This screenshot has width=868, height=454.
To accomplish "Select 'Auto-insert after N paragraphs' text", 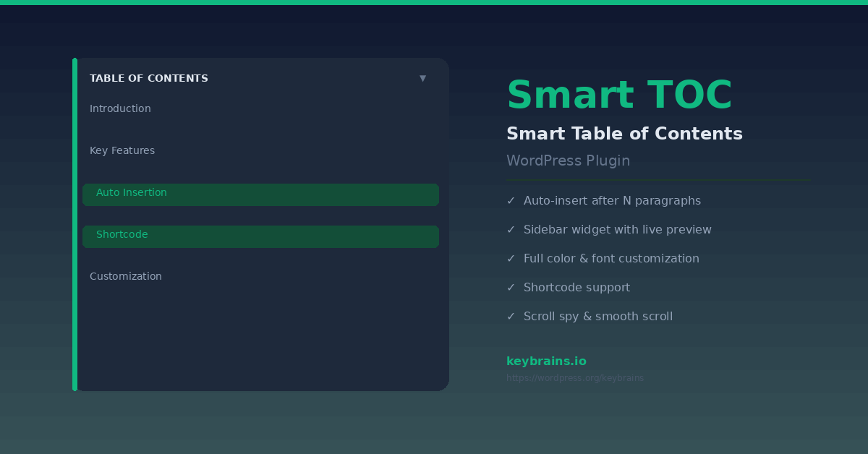I will (x=612, y=201).
